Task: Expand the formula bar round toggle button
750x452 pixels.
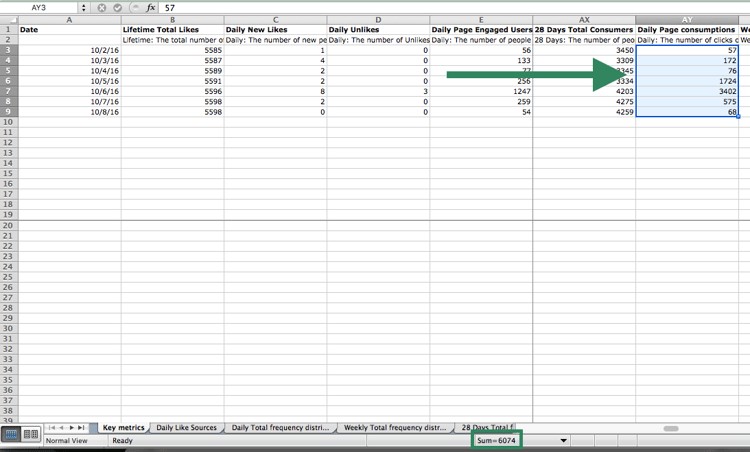Action: tap(134, 7)
